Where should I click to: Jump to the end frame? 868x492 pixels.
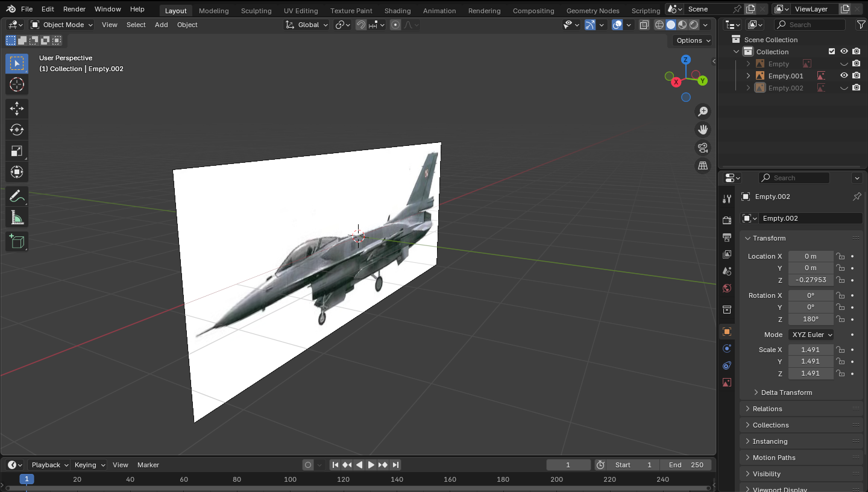pyautogui.click(x=395, y=465)
